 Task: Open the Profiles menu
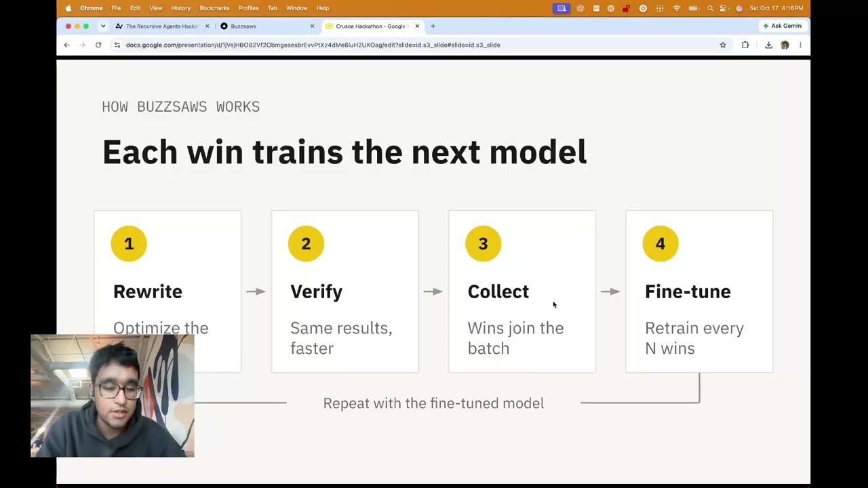pyautogui.click(x=248, y=8)
